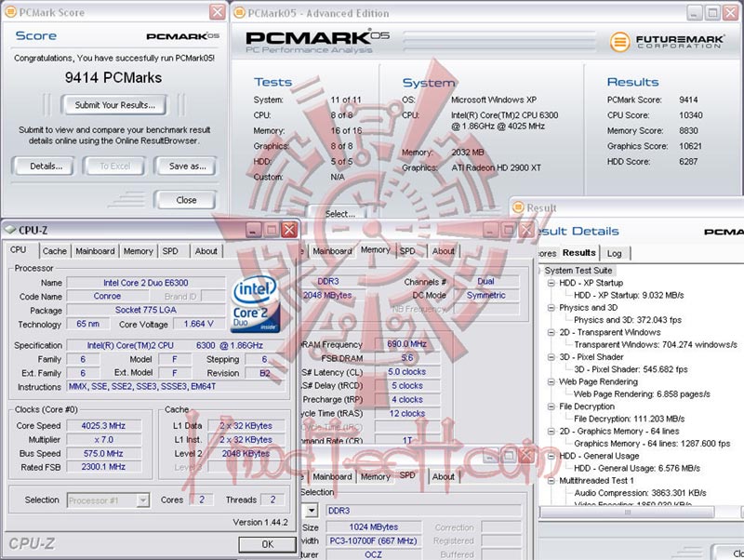Collapse the 2D - Transparent Windows node

coord(551,332)
